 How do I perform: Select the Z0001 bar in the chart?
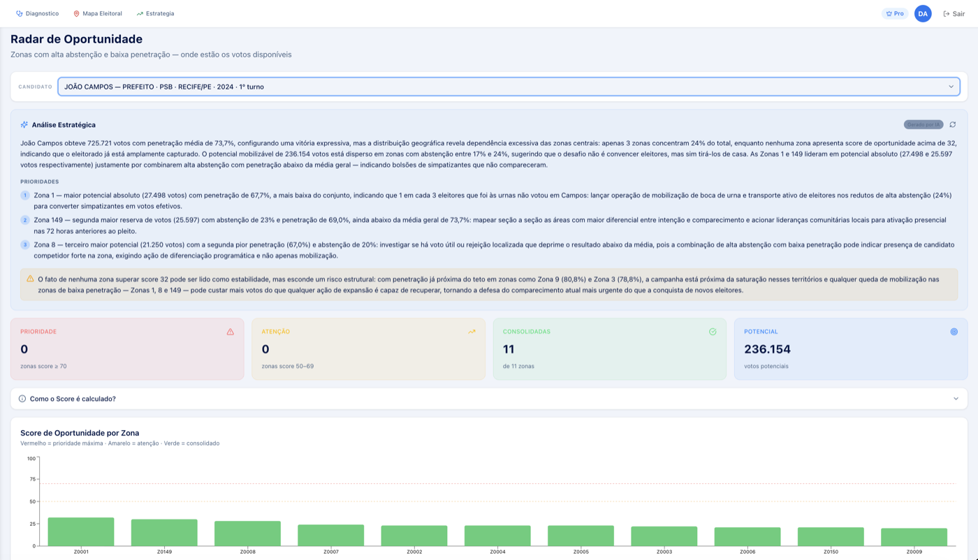point(81,532)
